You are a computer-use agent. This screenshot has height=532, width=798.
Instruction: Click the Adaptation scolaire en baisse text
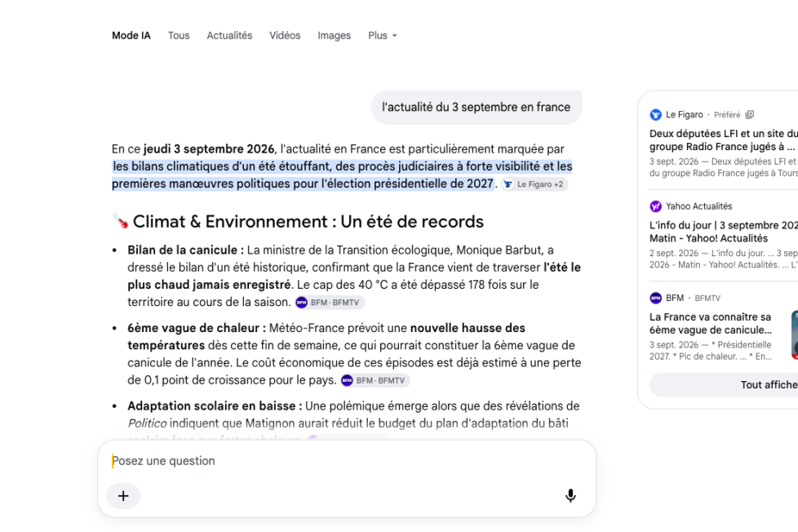click(x=215, y=406)
